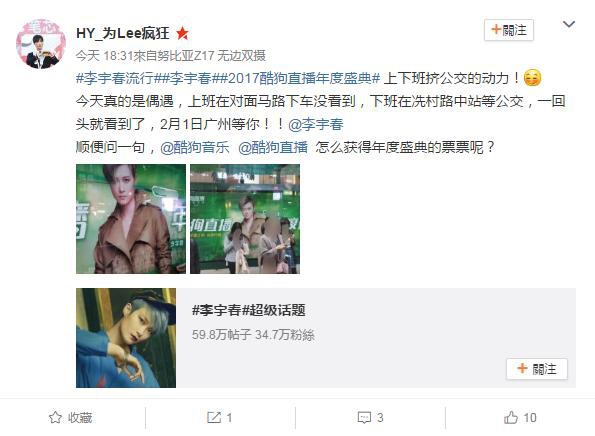
Task: Click the favorite star icon 收藏
Action: [x=55, y=417]
